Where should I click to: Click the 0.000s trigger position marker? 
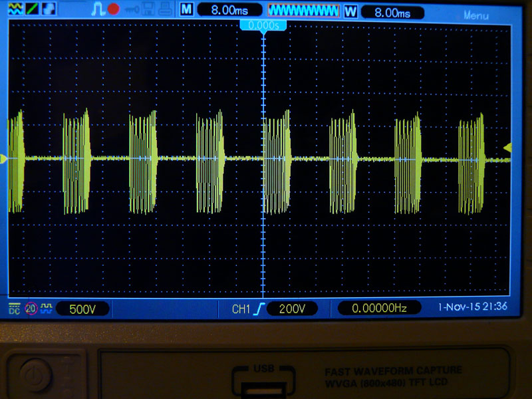263,25
